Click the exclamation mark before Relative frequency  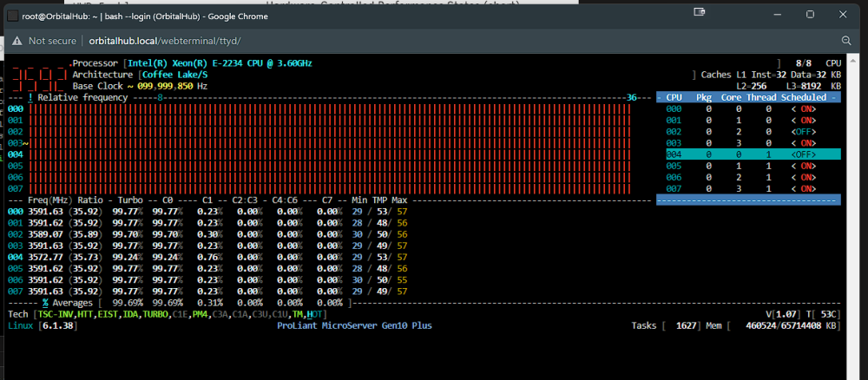coord(30,97)
